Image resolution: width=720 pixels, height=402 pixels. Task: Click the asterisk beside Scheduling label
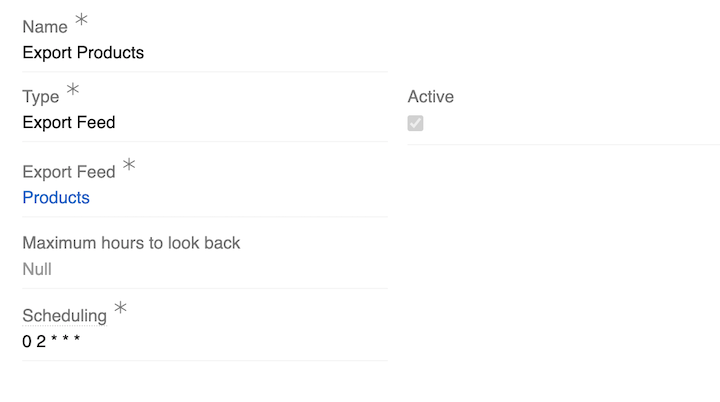coord(120,308)
